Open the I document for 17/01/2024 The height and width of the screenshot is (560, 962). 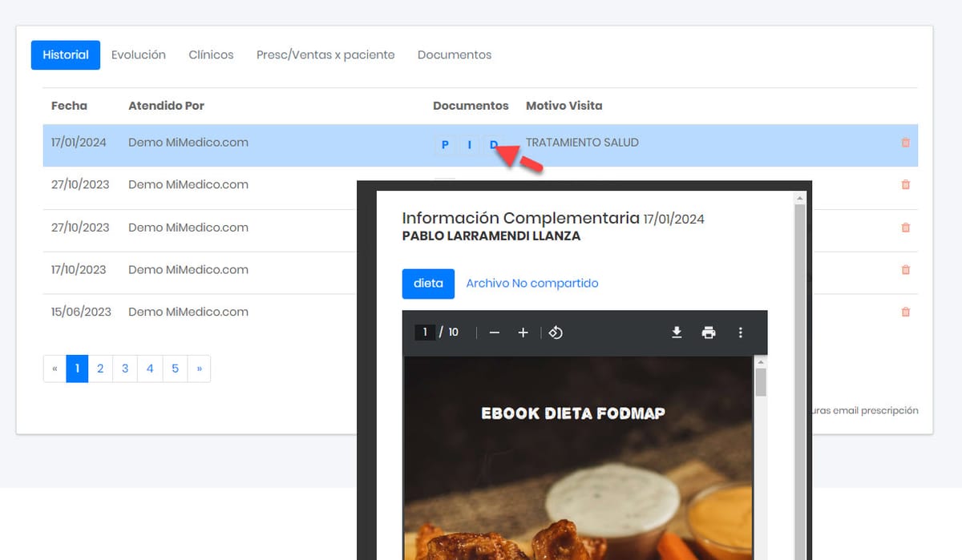point(469,145)
